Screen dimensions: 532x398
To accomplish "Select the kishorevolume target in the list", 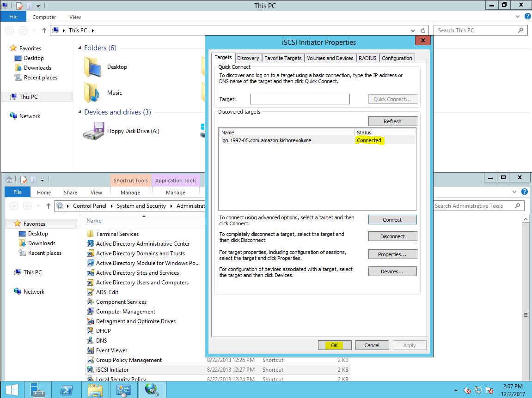I will [266, 140].
